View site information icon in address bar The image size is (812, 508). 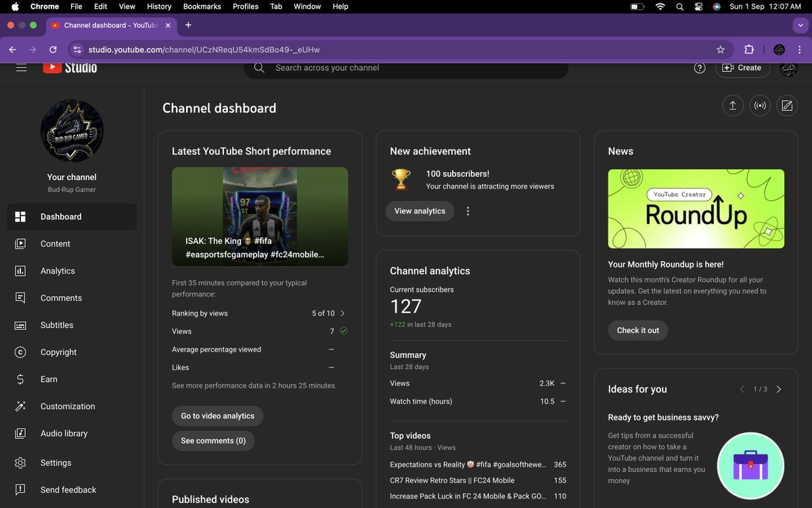point(77,49)
